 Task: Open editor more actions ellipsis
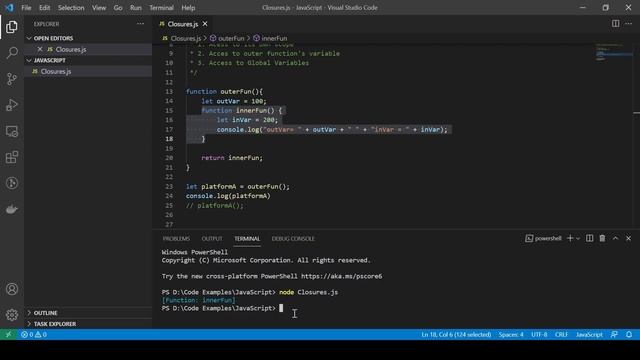tap(629, 24)
